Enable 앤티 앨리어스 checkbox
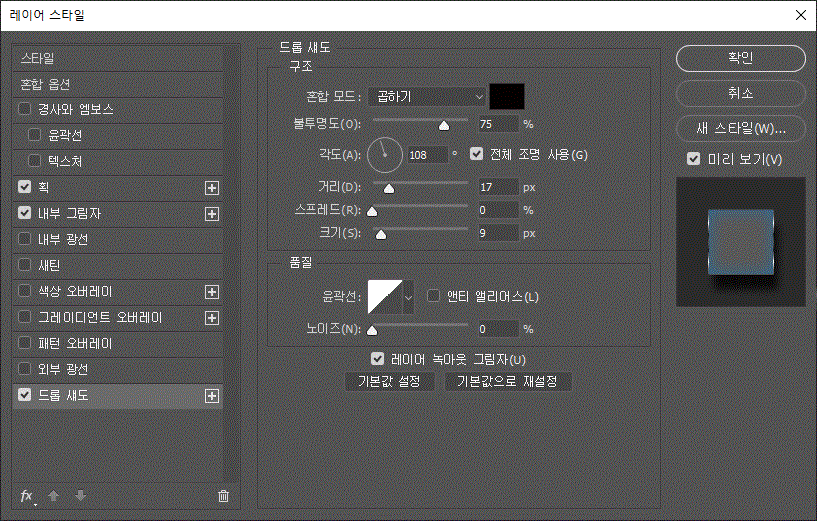 (x=434, y=296)
